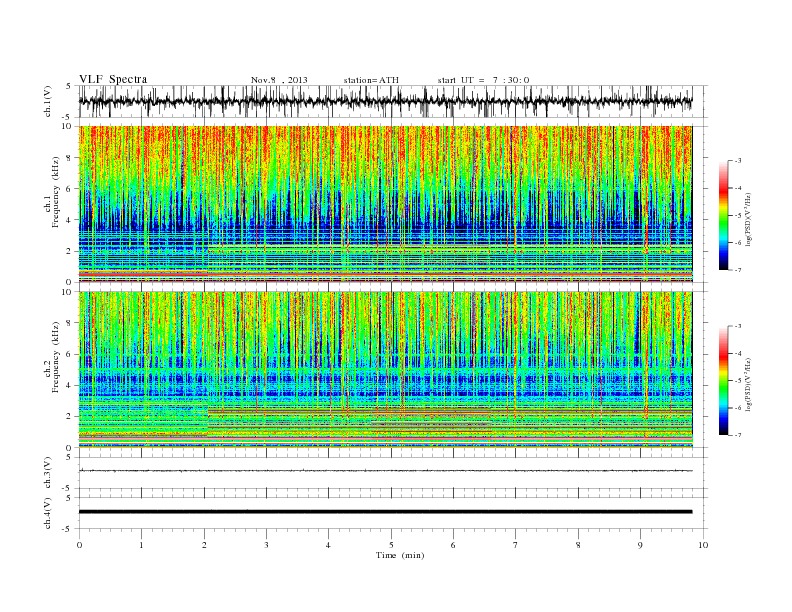Click the '6' kHz tick on ch.2 spectrogram
The image size is (792, 612).
[69, 354]
